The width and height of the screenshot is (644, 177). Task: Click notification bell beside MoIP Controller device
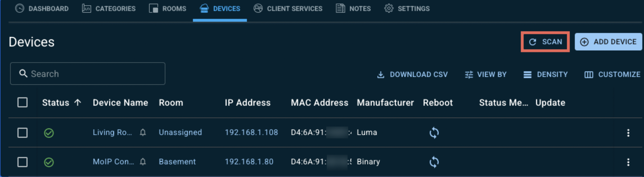(x=143, y=162)
